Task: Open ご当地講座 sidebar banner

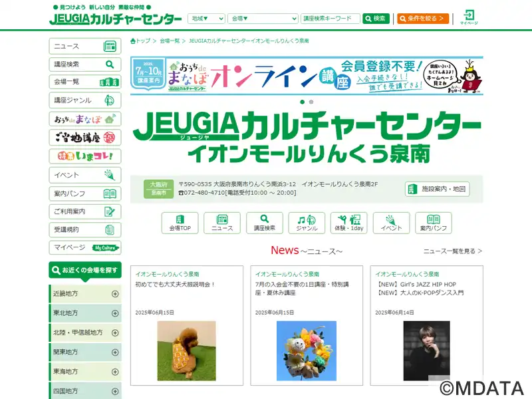Action: tap(85, 138)
